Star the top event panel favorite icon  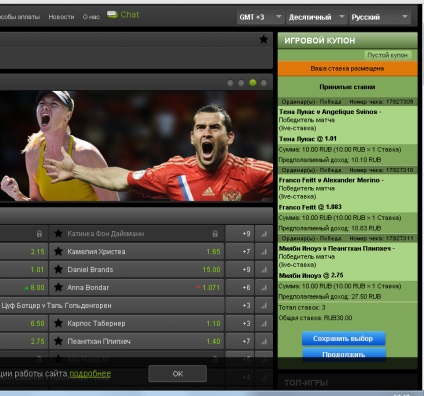pos(263,40)
